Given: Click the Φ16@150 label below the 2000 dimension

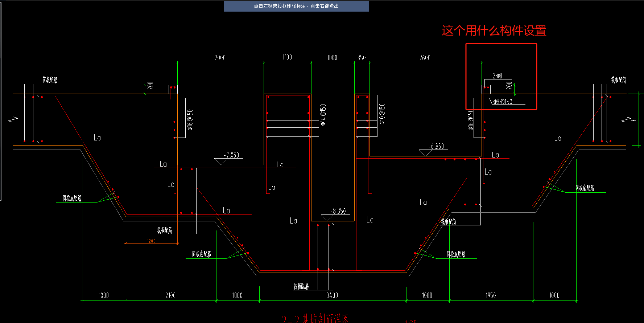Looking at the screenshot, I should (190, 119).
